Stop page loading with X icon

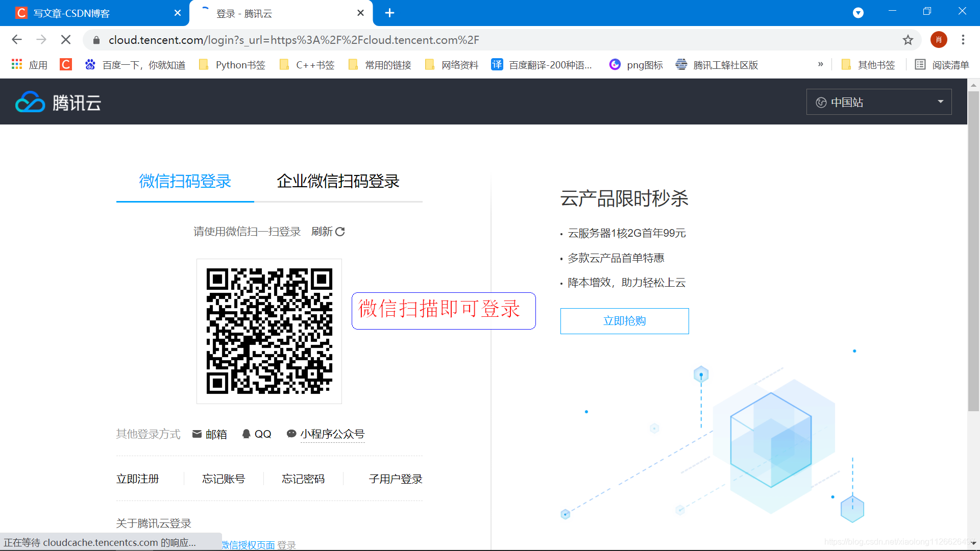pos(66,40)
